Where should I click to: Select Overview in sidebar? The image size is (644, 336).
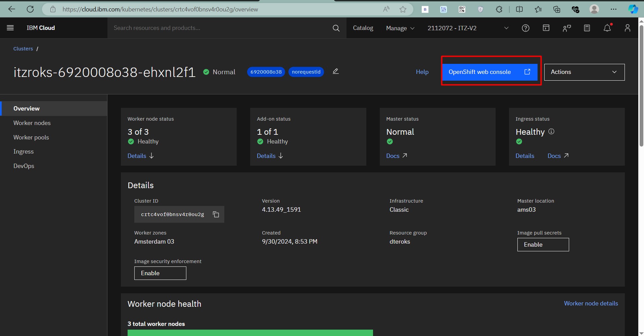pos(54,109)
